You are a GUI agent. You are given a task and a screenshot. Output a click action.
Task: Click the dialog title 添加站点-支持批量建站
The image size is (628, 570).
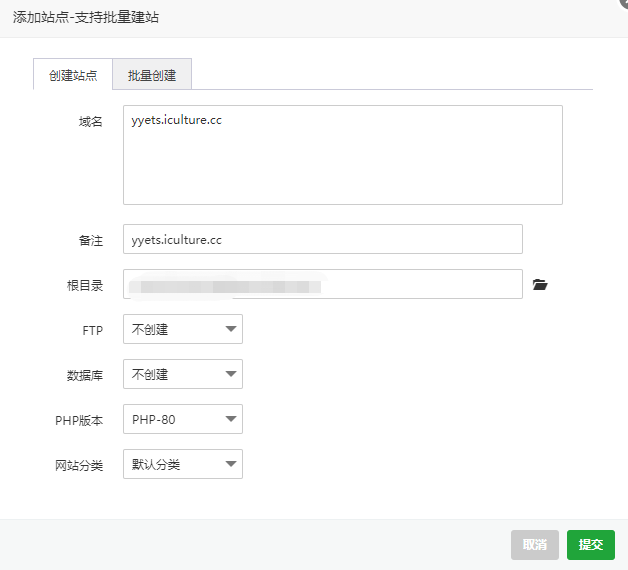[85, 17]
